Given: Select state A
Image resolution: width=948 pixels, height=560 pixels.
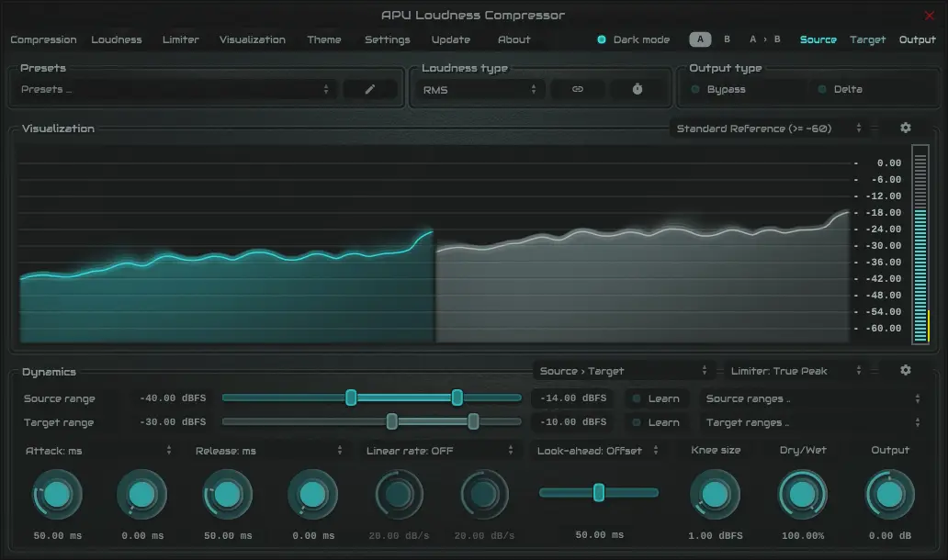Looking at the screenshot, I should (x=700, y=39).
